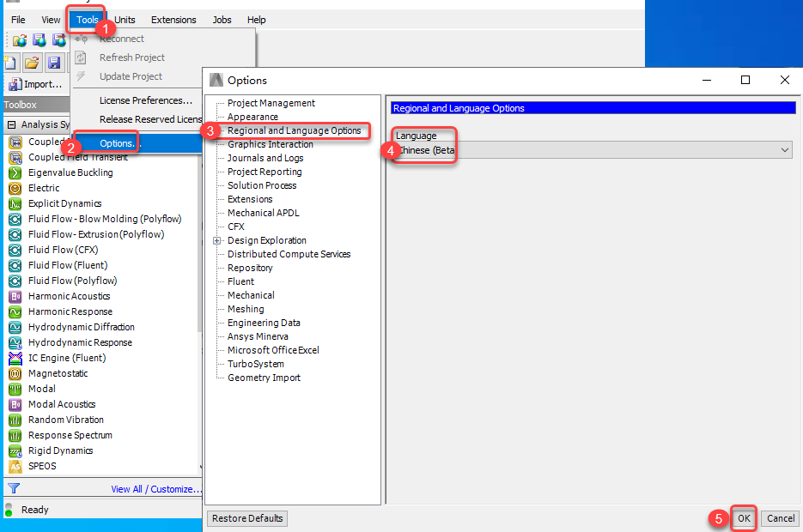Screen dimensions: 803x532
Task: Click the Rigid Dynamics system icon
Action: pyautogui.click(x=15, y=450)
